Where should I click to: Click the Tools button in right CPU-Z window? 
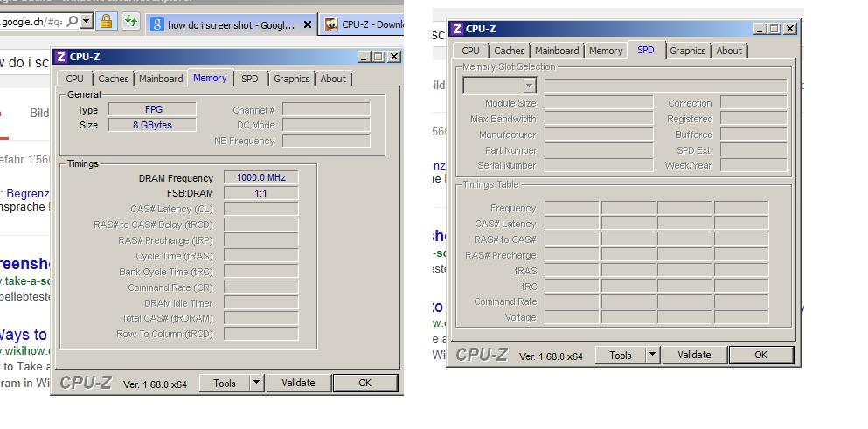620,356
